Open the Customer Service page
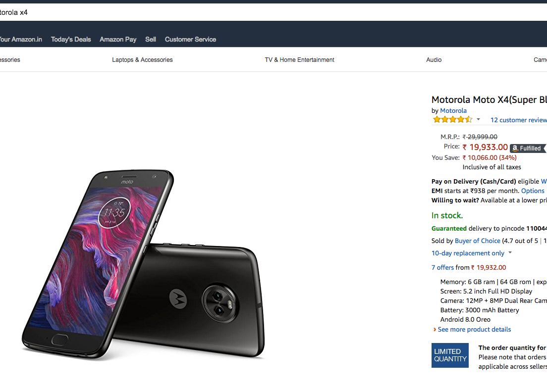547x392 pixels. click(190, 39)
